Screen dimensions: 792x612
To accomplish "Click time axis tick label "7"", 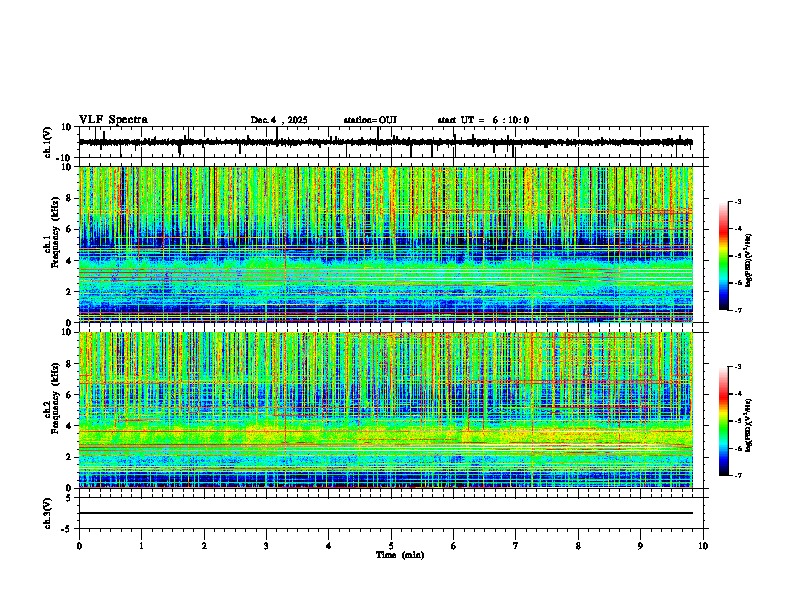I will click(x=516, y=546).
